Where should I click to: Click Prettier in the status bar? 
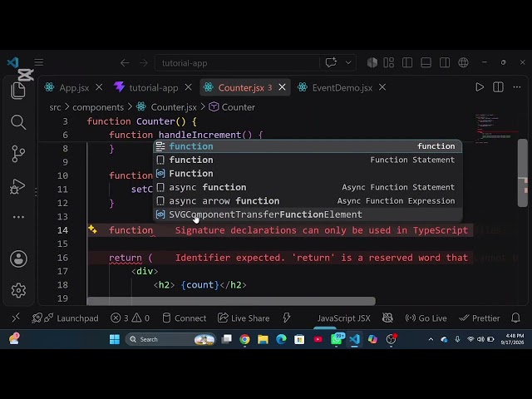[480, 318]
